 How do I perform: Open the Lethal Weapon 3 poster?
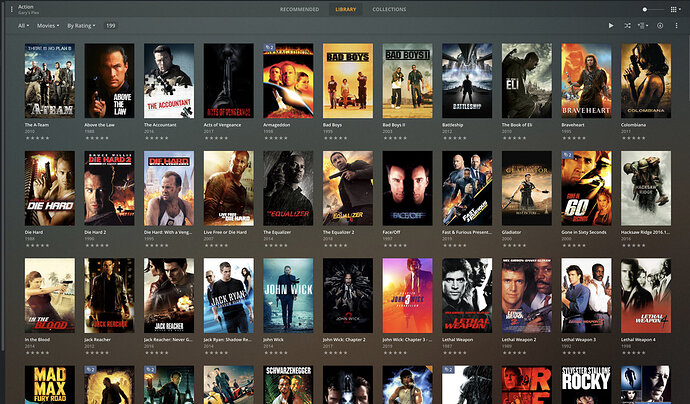coord(586,295)
